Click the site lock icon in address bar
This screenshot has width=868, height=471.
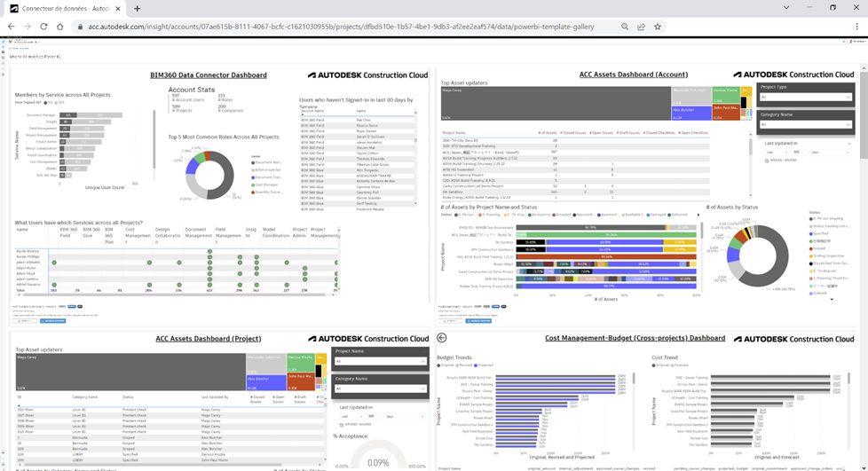(x=80, y=27)
